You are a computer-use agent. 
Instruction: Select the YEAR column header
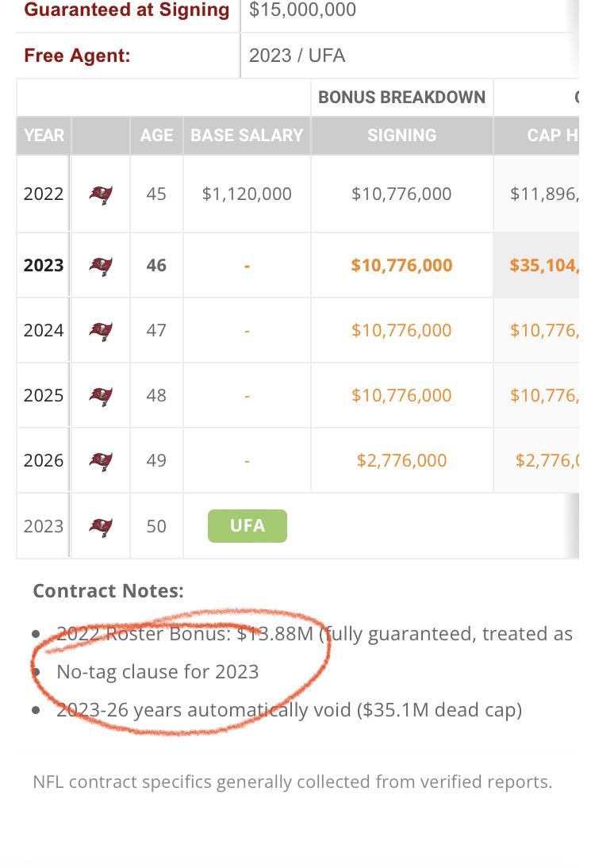tap(44, 136)
